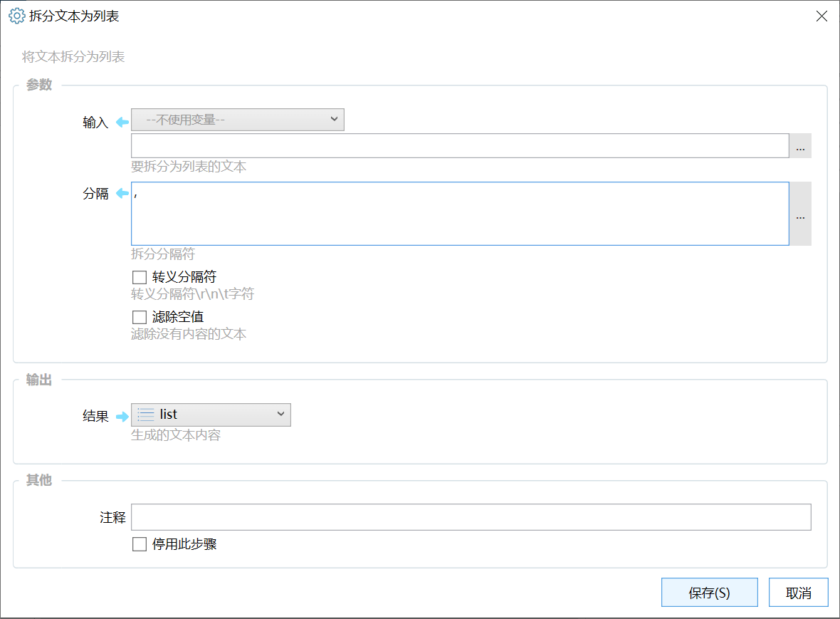Viewport: 840px width, 619px height.
Task: Click inside the 分隔 separator text box
Action: coord(460,214)
